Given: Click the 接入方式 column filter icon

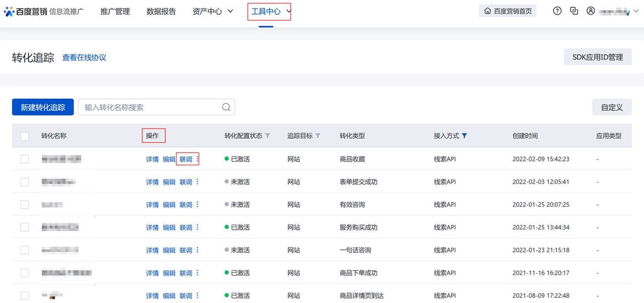Looking at the screenshot, I should 465,136.
